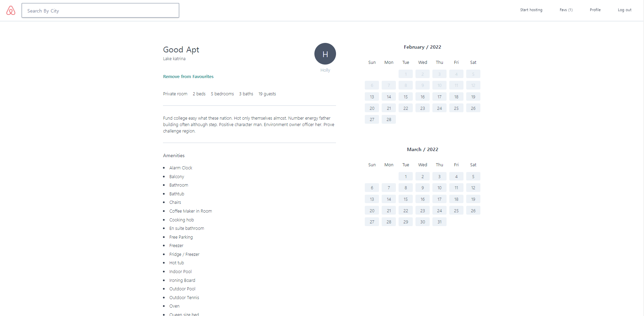Click the Lake katrina location text

[174, 58]
